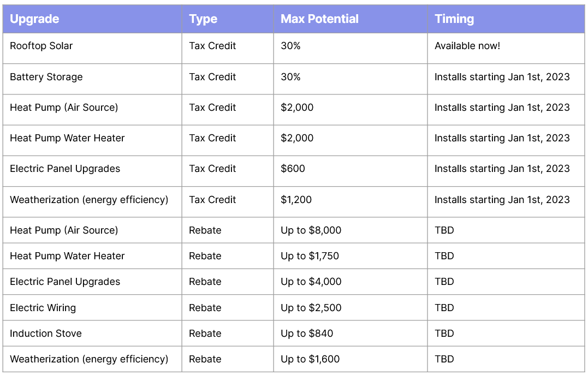
Task: Select the 'Up to $4,000' cell
Action: (x=311, y=282)
